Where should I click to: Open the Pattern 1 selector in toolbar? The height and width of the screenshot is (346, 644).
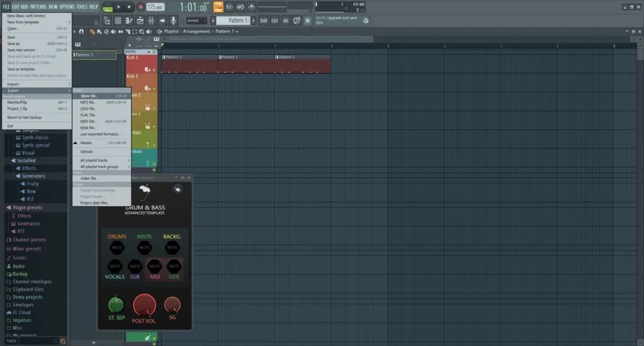(x=233, y=21)
